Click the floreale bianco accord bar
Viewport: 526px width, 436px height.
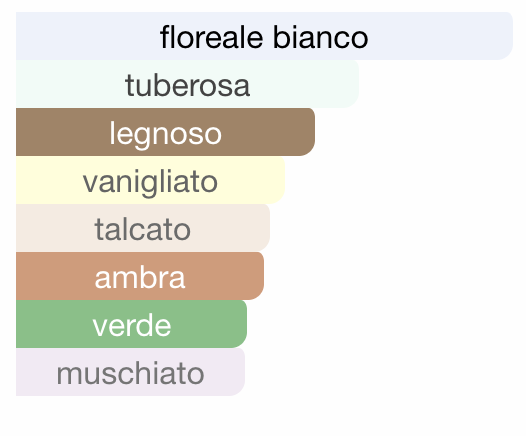point(264,36)
